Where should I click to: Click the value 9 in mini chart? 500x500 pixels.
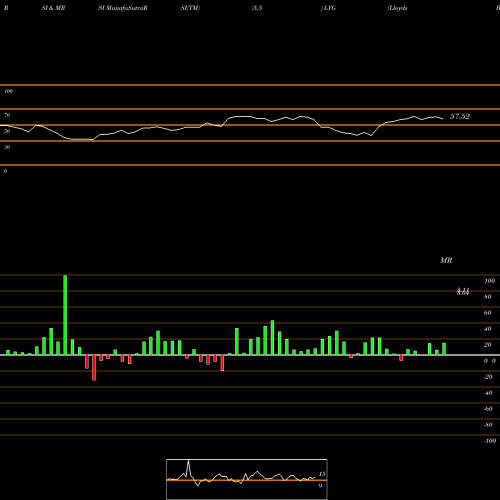pyautogui.click(x=320, y=486)
